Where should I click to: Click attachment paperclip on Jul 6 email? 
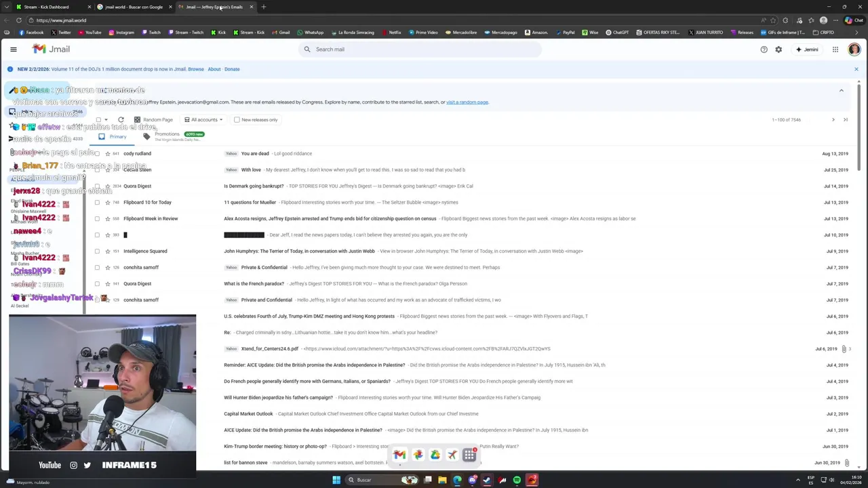click(844, 349)
